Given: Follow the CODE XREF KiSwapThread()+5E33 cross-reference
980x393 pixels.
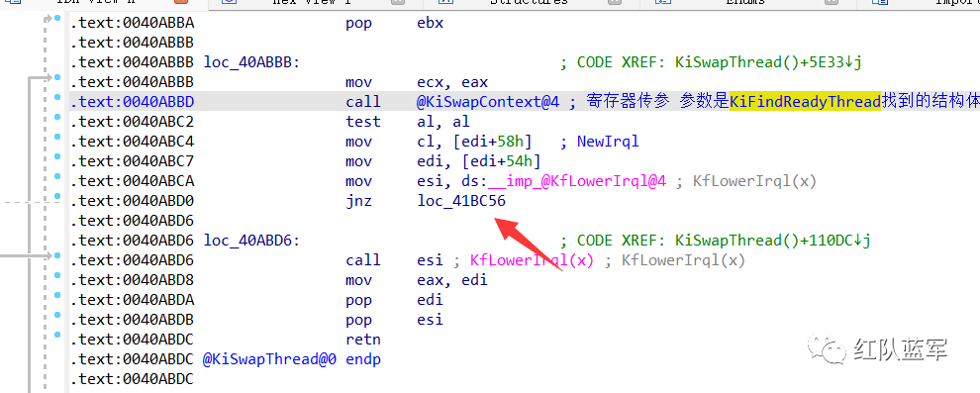Looking at the screenshot, I should [720, 62].
